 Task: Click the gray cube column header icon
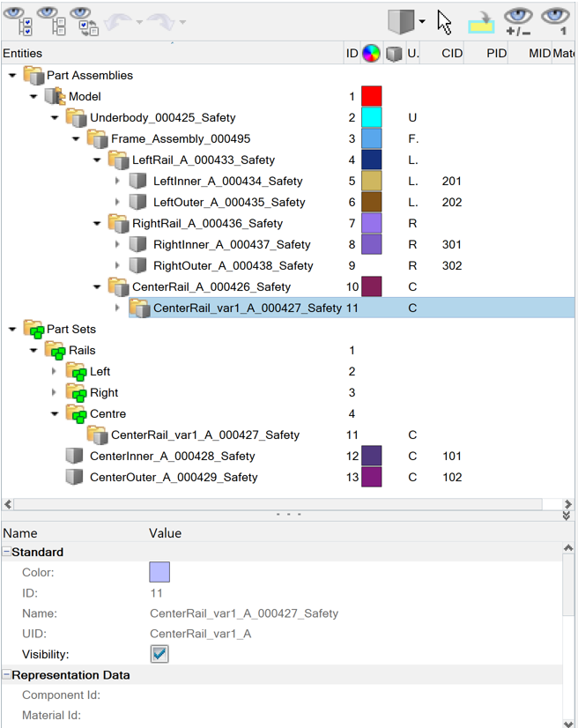(393, 54)
